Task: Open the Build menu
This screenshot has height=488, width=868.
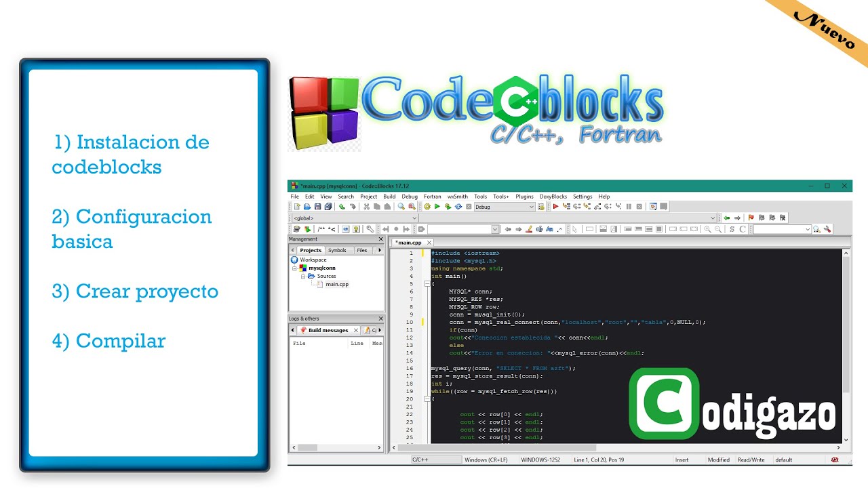Action: [x=389, y=197]
